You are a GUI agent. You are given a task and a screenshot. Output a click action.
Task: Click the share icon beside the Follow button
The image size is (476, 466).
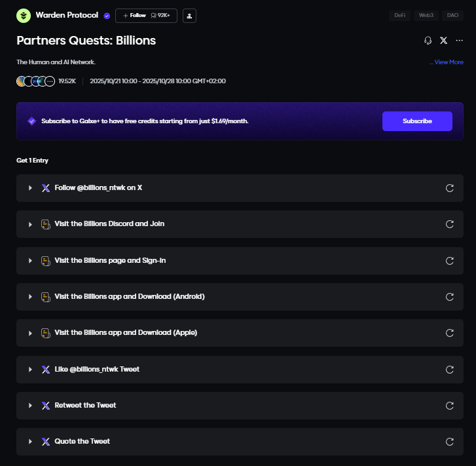189,15
